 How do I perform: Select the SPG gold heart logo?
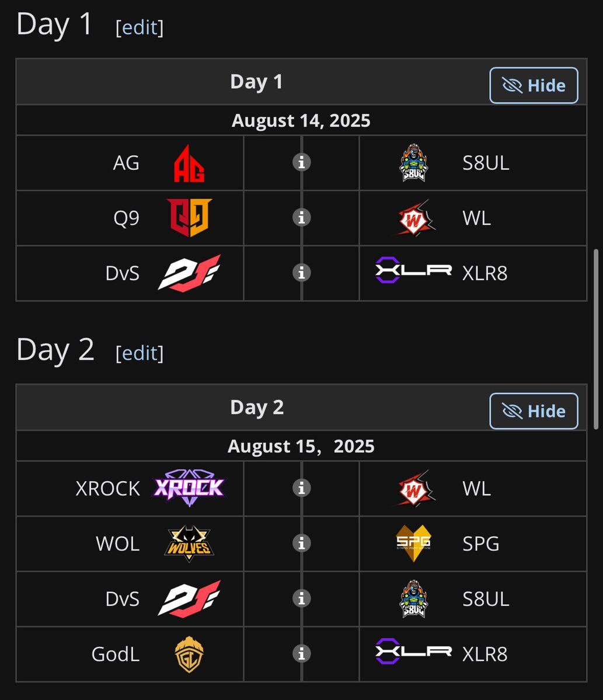point(413,544)
